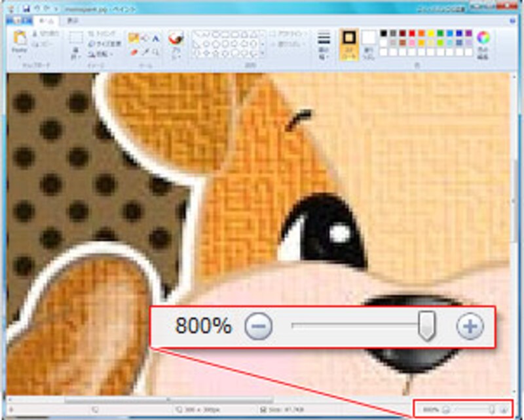Switch to the Home ribbon tab
524x420 pixels.
coord(47,21)
